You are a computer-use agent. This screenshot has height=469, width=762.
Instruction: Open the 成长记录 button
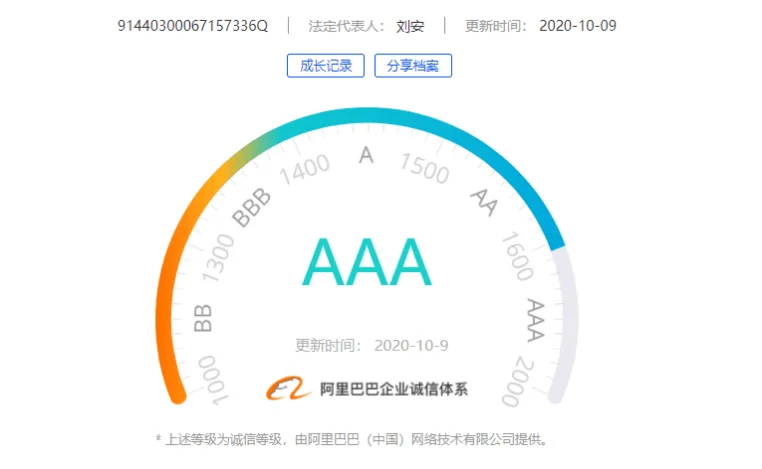[x=326, y=66]
